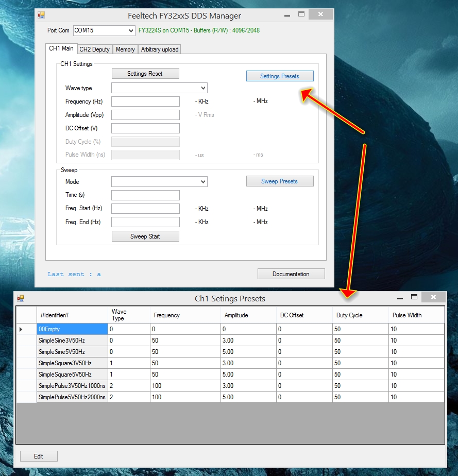Focus the Amplitude (Vpp) input field

tap(145, 115)
